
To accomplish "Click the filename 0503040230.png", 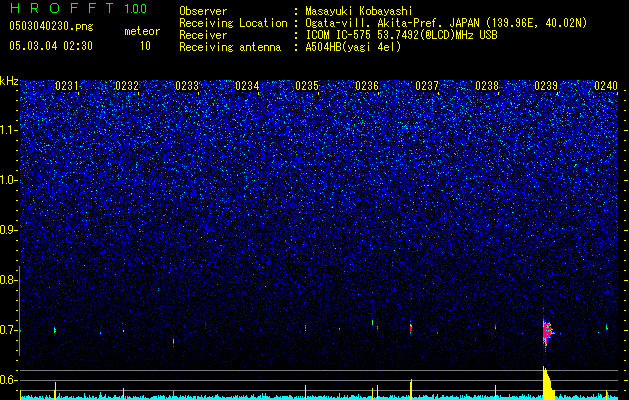I will tap(51, 26).
